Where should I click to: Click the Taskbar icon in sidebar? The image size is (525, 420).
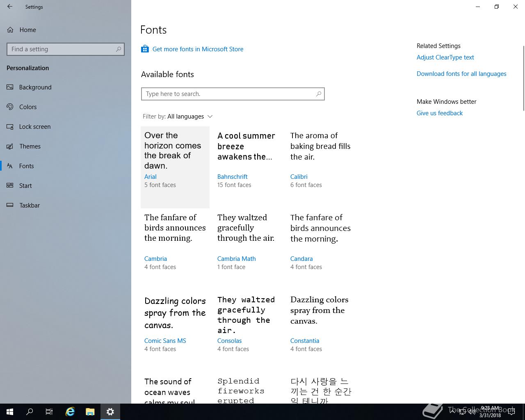[x=10, y=205]
